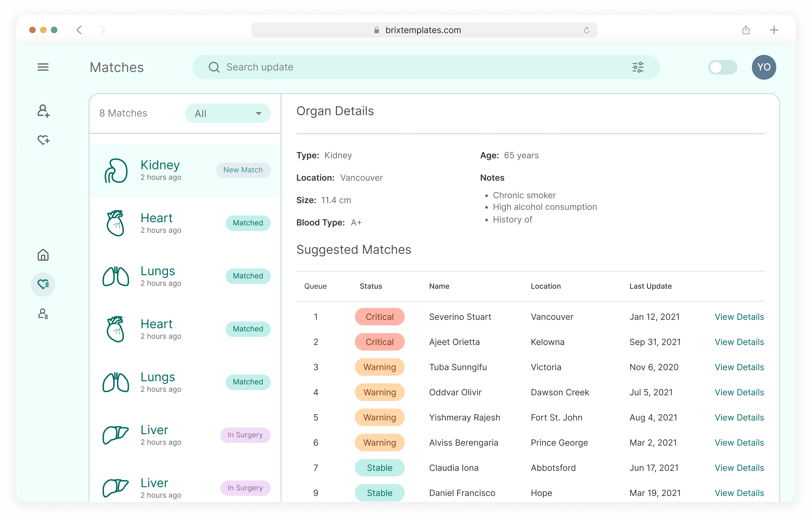Image resolution: width=812 pixels, height=520 pixels.
Task: Select the first Heart Matched entry
Action: pos(185,223)
